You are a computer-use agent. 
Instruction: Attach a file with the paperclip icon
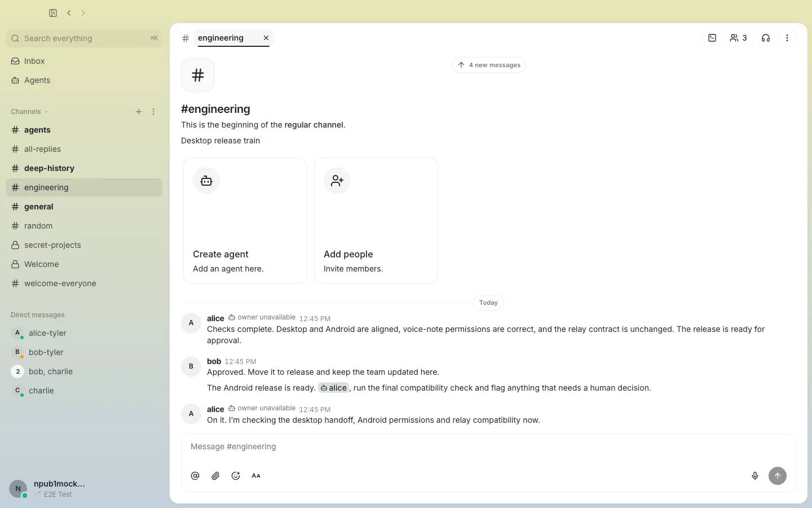(215, 476)
